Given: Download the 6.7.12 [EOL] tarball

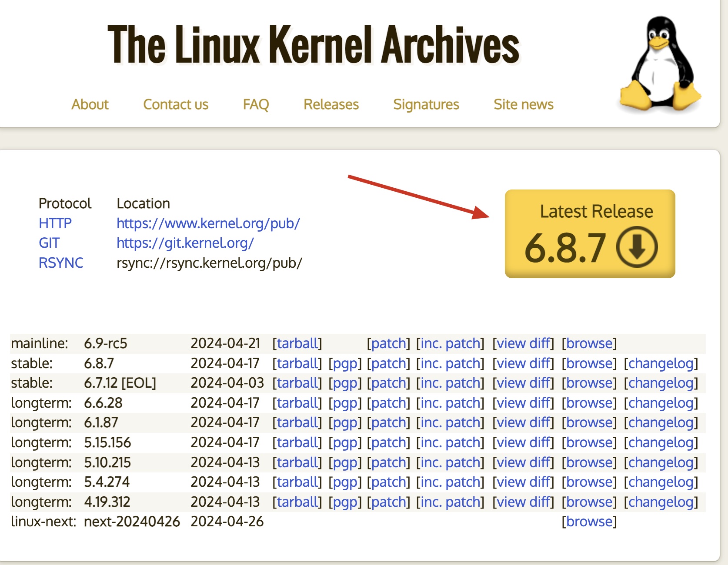Looking at the screenshot, I should tap(297, 383).
